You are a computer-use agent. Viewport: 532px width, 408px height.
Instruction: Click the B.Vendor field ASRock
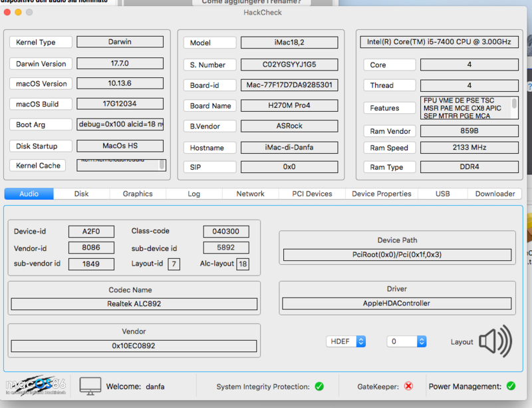point(289,126)
